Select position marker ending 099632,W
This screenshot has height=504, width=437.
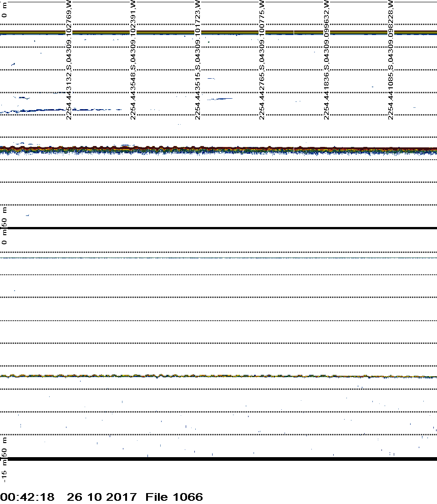(x=326, y=60)
